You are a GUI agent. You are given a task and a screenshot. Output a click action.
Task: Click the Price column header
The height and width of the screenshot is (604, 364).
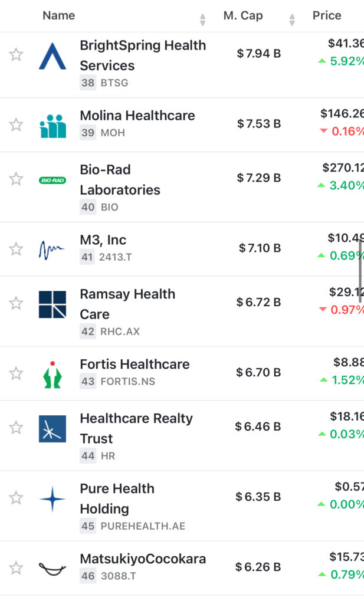tap(327, 16)
